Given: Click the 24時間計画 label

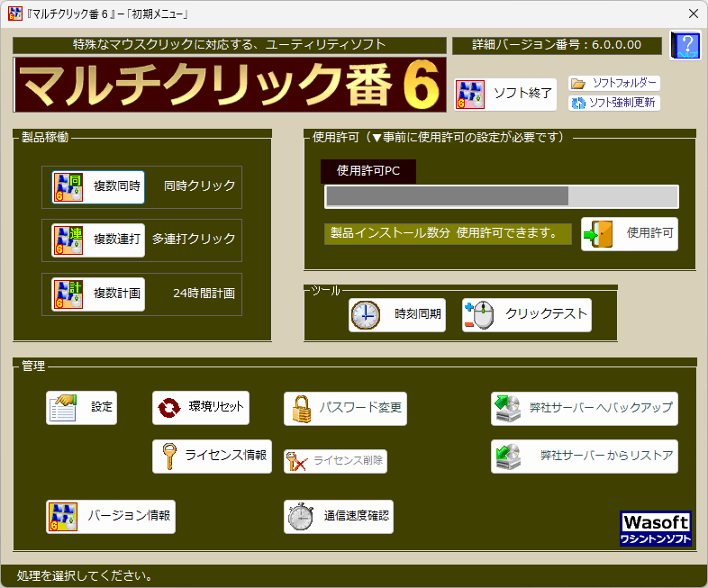Looking at the screenshot, I should click(204, 294).
